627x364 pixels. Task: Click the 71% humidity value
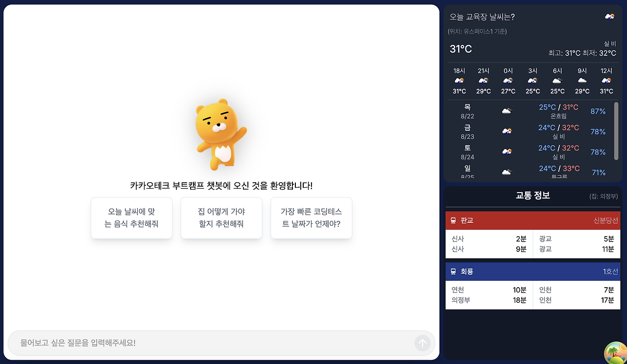pyautogui.click(x=599, y=172)
